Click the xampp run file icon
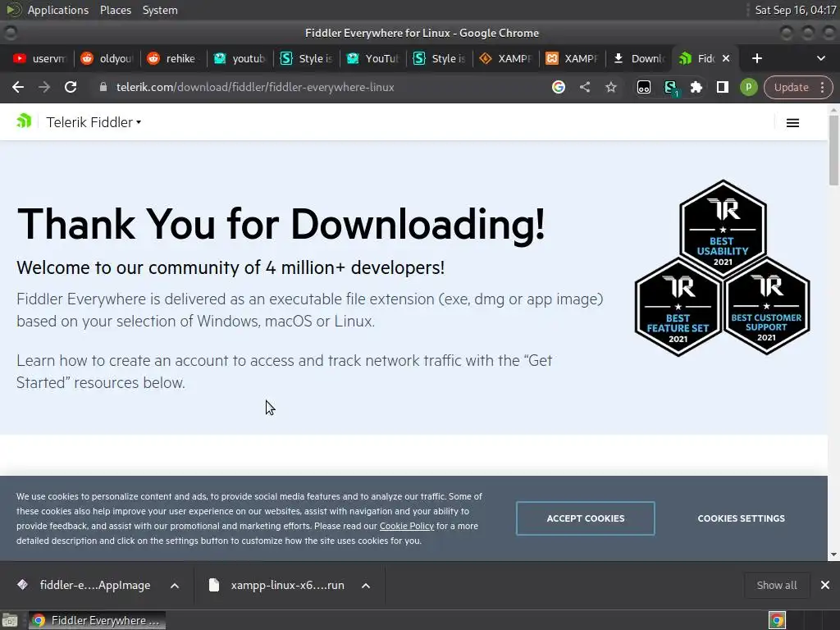 click(x=214, y=585)
